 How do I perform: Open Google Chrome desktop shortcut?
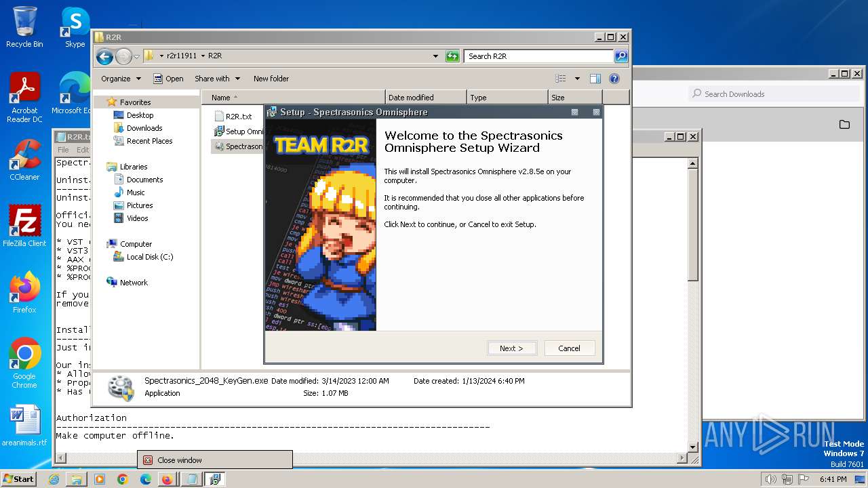point(24,363)
